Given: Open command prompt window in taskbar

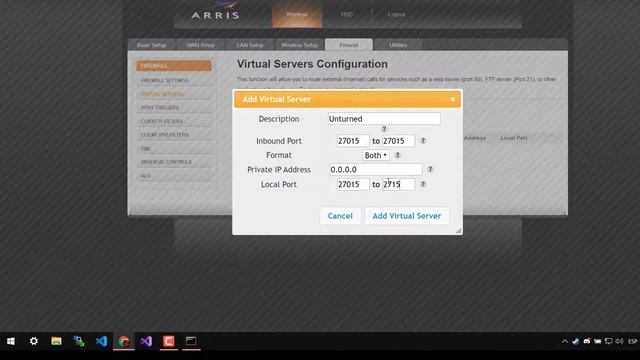Looking at the screenshot, I should (x=191, y=341).
